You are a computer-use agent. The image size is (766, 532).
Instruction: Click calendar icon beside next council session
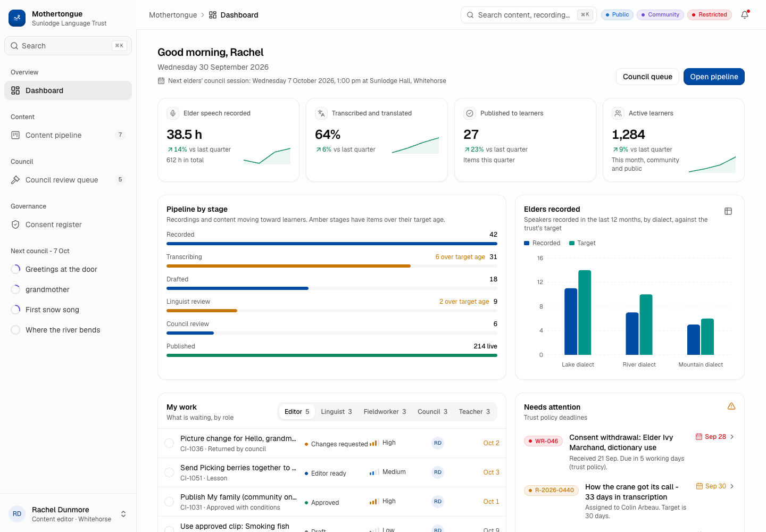pyautogui.click(x=161, y=81)
